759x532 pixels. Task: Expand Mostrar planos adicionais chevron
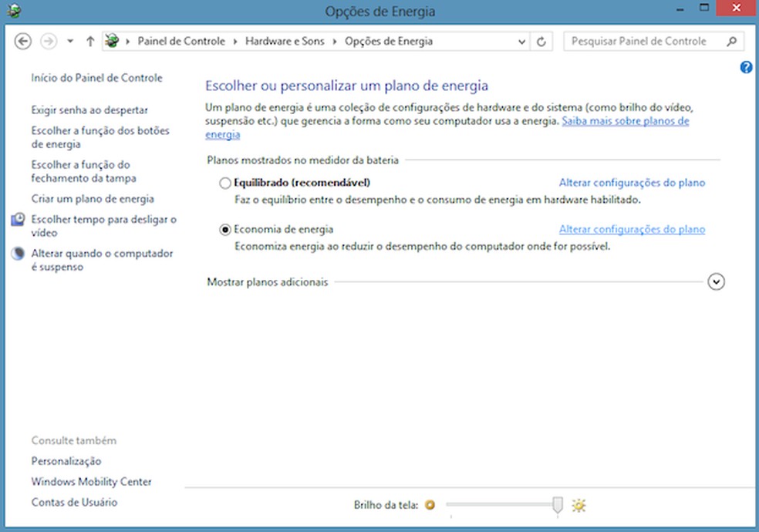[x=716, y=281]
